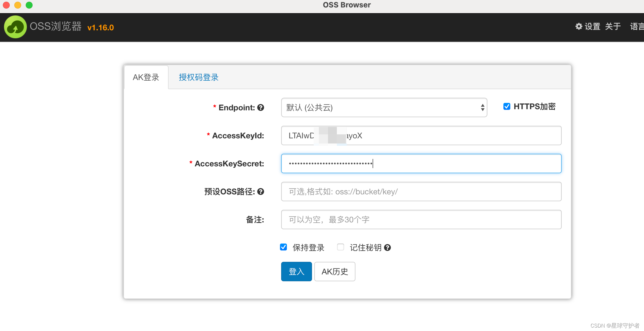
Task: Click the Endpoint dropdown stepper arrows
Action: tap(483, 107)
